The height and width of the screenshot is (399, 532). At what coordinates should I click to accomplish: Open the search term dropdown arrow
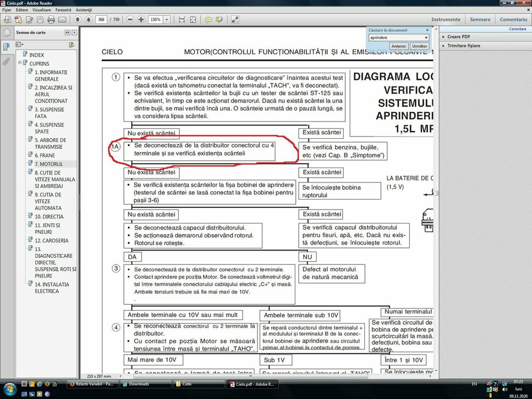tap(426, 38)
